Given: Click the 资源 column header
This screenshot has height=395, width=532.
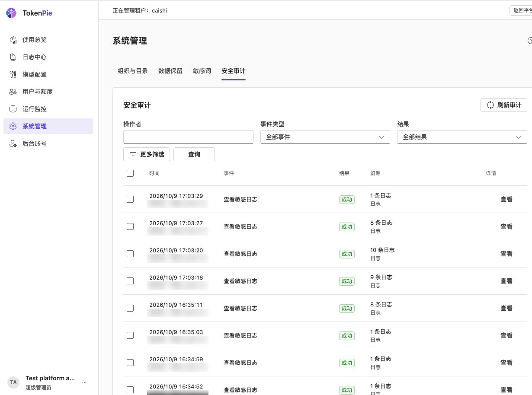Looking at the screenshot, I should click(375, 173).
